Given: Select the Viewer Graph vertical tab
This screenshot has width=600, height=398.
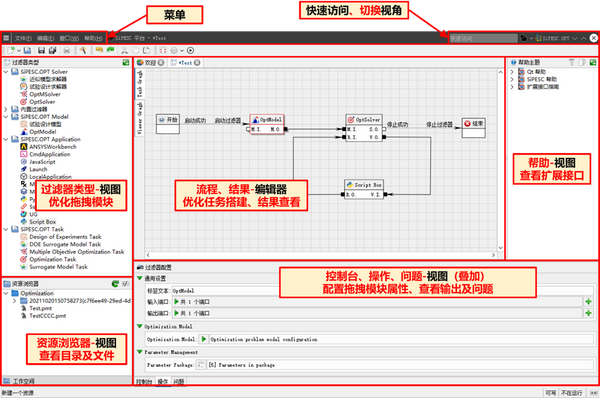Looking at the screenshot, I should pos(140,117).
